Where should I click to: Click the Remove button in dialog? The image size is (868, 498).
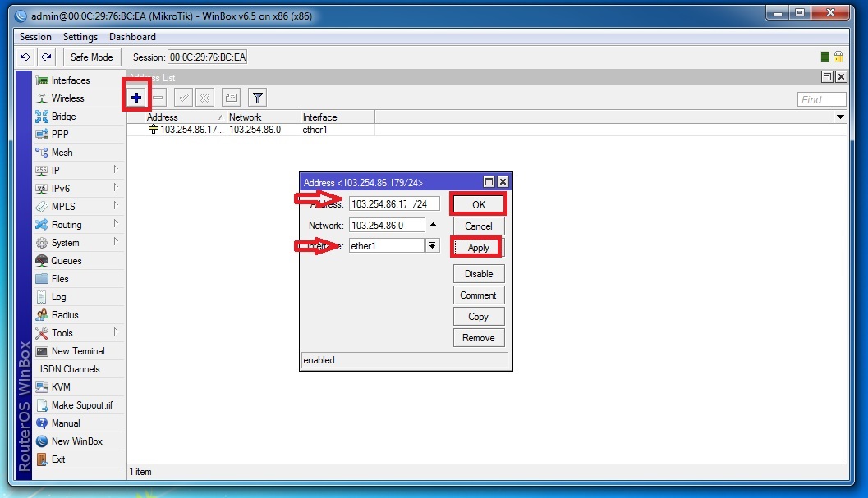tap(478, 337)
